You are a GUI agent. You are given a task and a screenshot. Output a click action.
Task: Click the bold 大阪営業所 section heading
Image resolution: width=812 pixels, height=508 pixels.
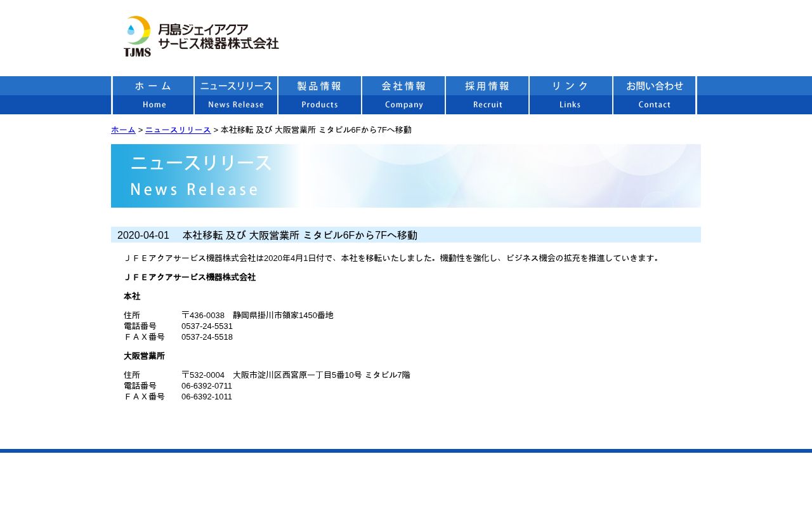point(144,356)
